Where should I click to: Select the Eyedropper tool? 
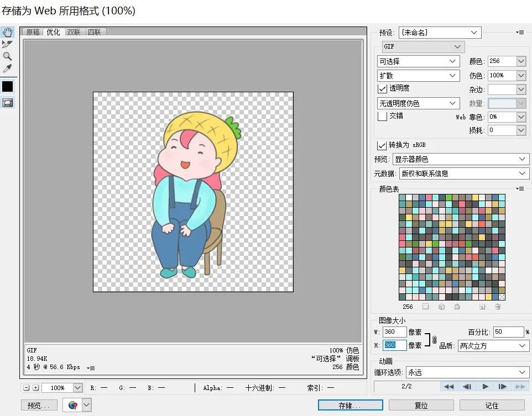coord(7,69)
